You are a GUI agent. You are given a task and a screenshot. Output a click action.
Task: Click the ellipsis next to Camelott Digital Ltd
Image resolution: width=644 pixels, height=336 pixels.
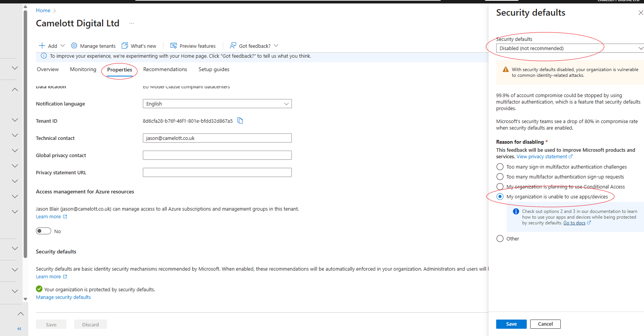[132, 23]
